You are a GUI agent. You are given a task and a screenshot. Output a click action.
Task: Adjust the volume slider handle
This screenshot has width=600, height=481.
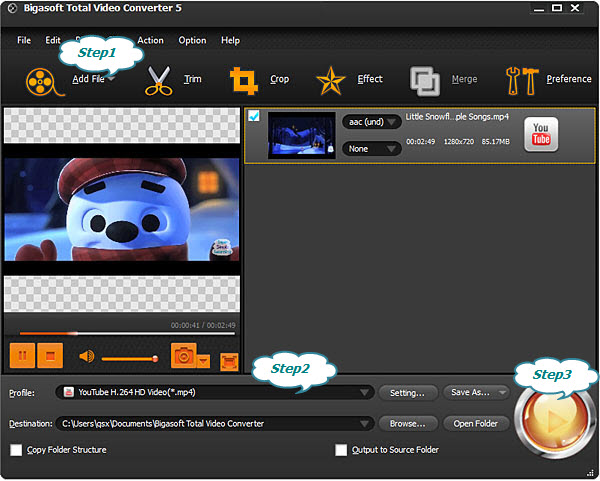pyautogui.click(x=155, y=359)
